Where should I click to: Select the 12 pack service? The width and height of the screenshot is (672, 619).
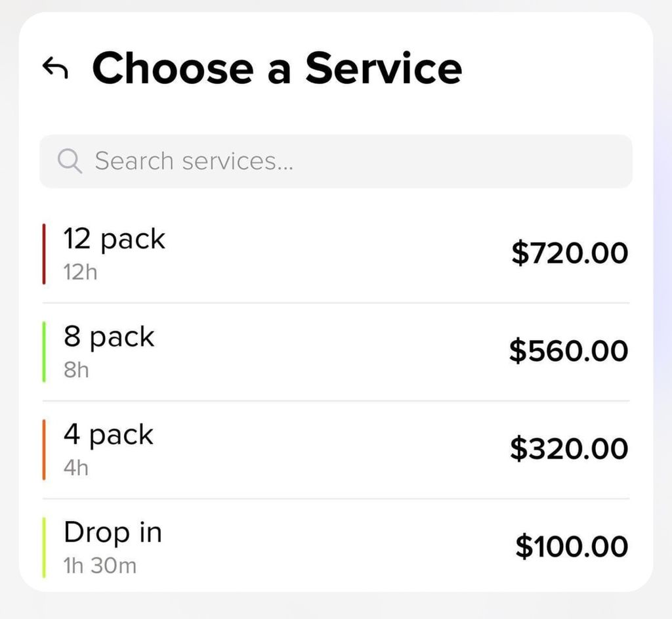pyautogui.click(x=335, y=254)
